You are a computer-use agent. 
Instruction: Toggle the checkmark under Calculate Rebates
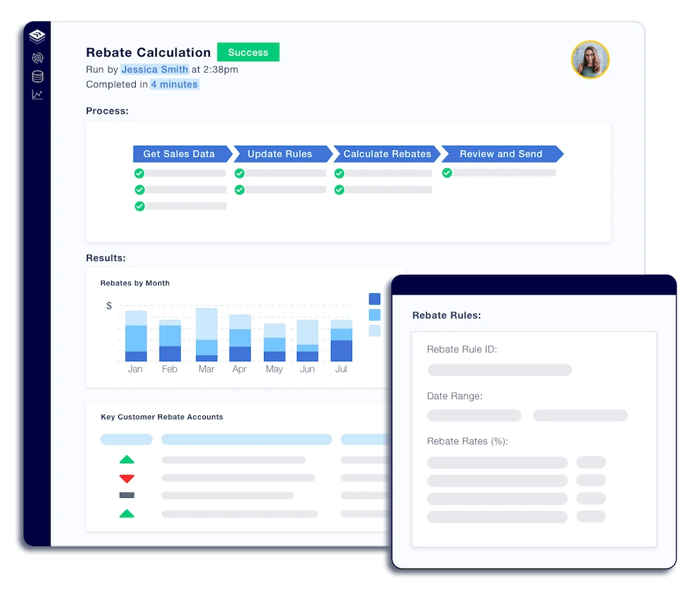pyautogui.click(x=339, y=173)
